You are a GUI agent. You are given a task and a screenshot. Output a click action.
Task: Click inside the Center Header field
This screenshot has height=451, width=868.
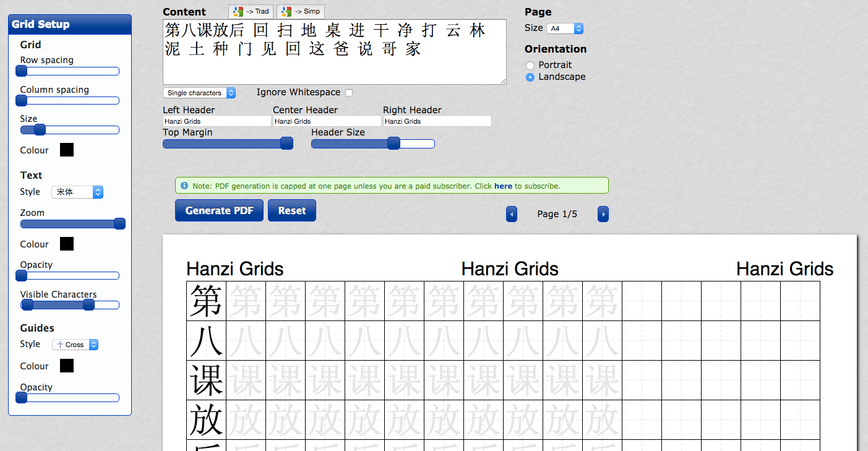point(326,121)
